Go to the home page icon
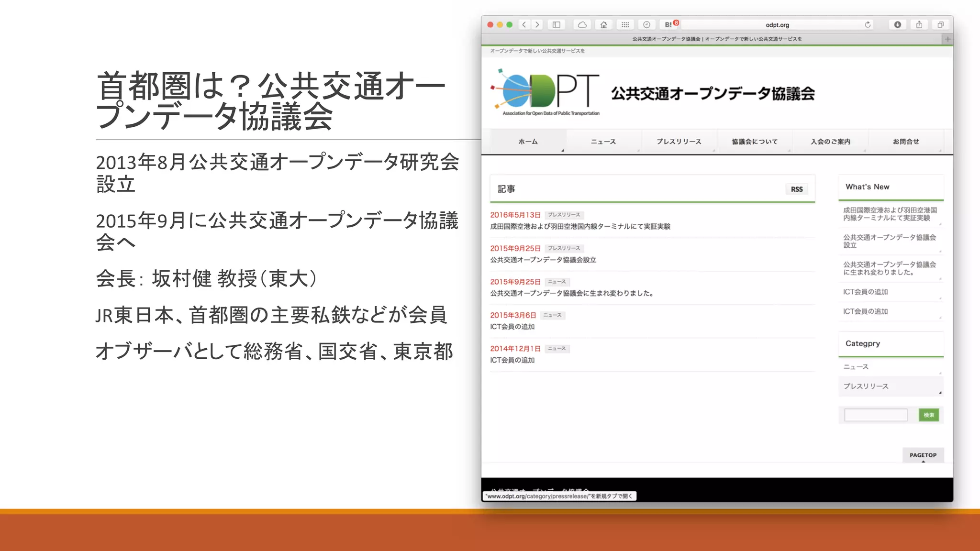980x551 pixels. [x=603, y=24]
